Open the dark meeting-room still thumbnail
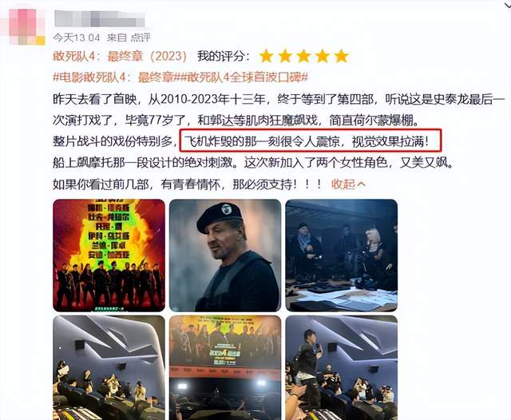This screenshot has width=511, height=420. (x=342, y=256)
